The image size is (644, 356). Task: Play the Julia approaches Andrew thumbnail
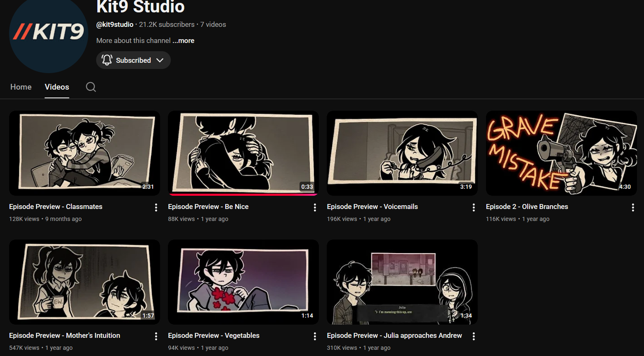pos(402,282)
